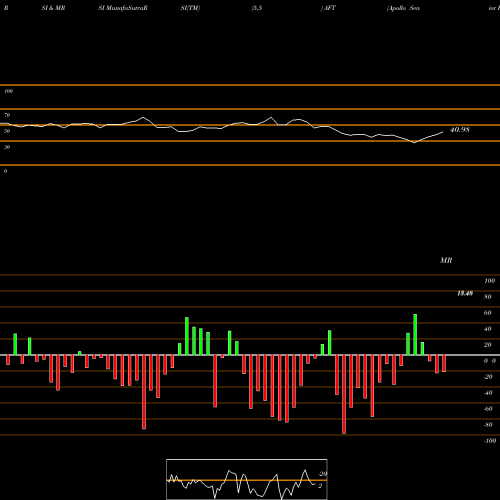The width and height of the screenshot is (500, 500).
Task: Click the 18.40 value in MR panel
Action: (x=465, y=293)
